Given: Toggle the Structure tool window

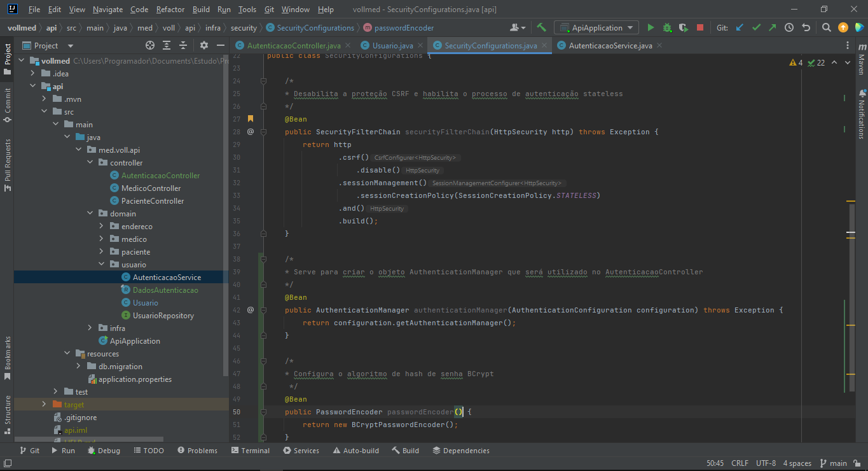Looking at the screenshot, I should tap(8, 414).
